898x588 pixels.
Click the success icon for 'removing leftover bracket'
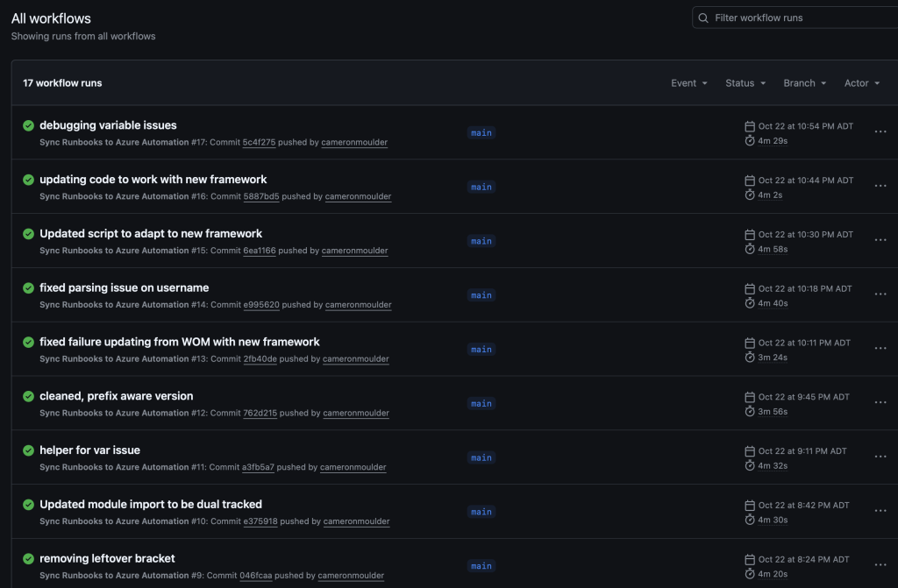click(x=29, y=559)
